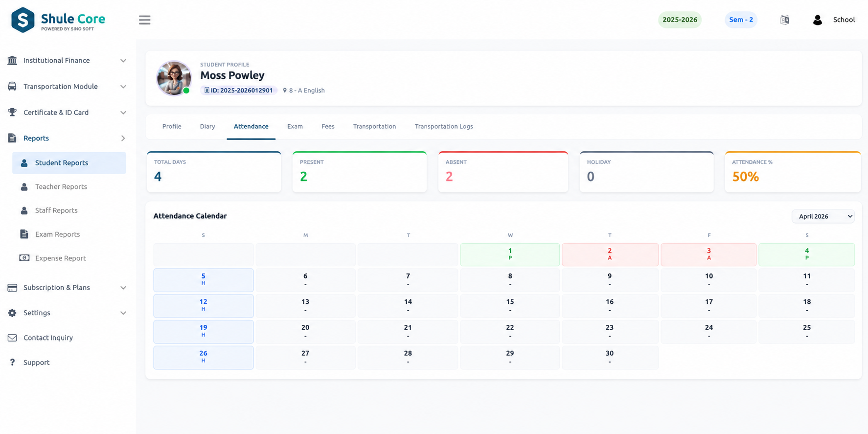Click the Shule Core logo
This screenshot has width=868, height=434.
point(59,20)
